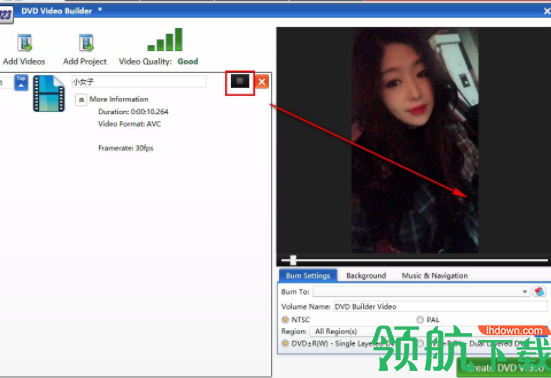Switch to the Background tab
The height and width of the screenshot is (378, 551).
click(366, 276)
